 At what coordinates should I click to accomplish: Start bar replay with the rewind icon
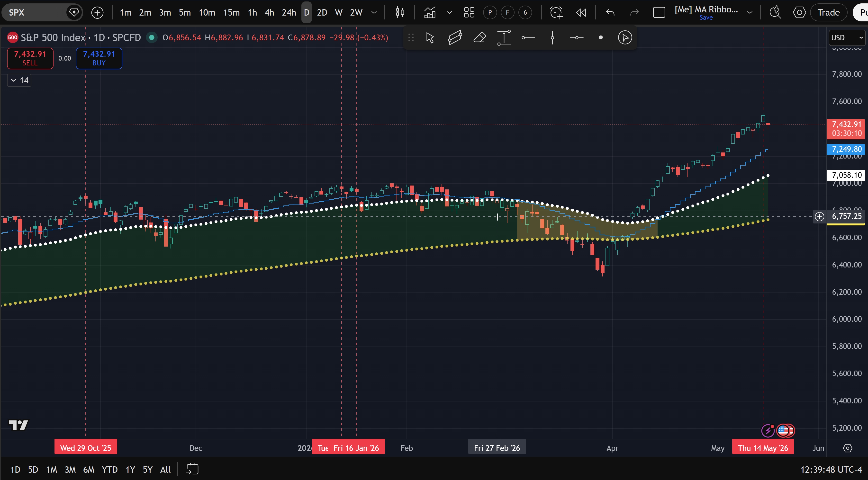click(581, 13)
